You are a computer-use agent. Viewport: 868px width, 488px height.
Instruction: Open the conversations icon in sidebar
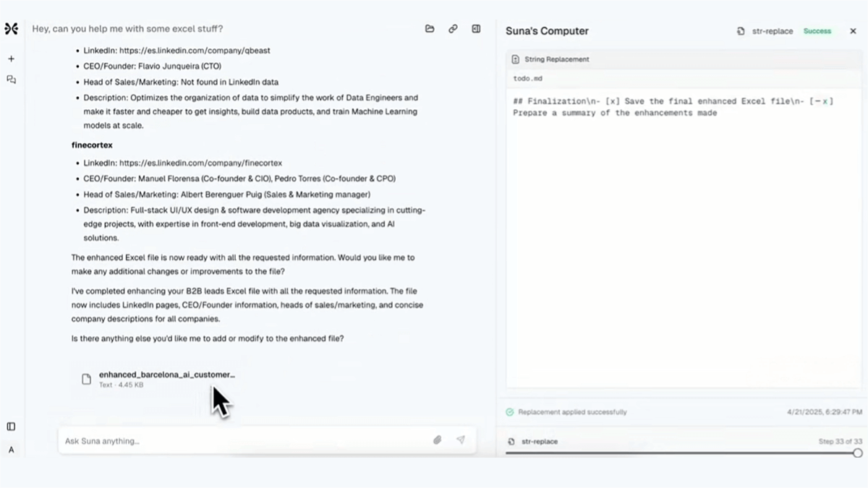11,80
